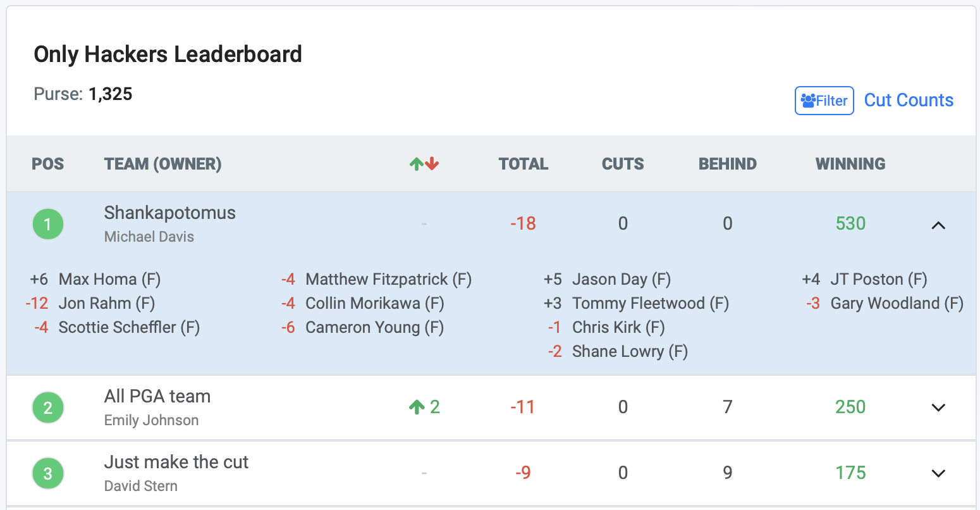The width and height of the screenshot is (980, 510).
Task: Sort by TOTAL column header
Action: click(523, 164)
